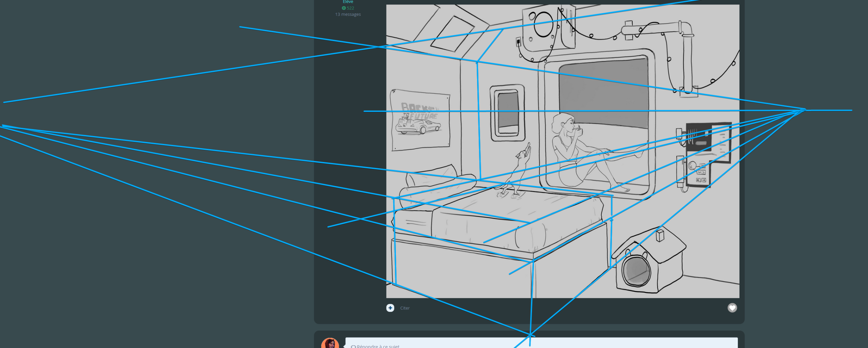
Task: Click the green points badge icon
Action: [344, 8]
